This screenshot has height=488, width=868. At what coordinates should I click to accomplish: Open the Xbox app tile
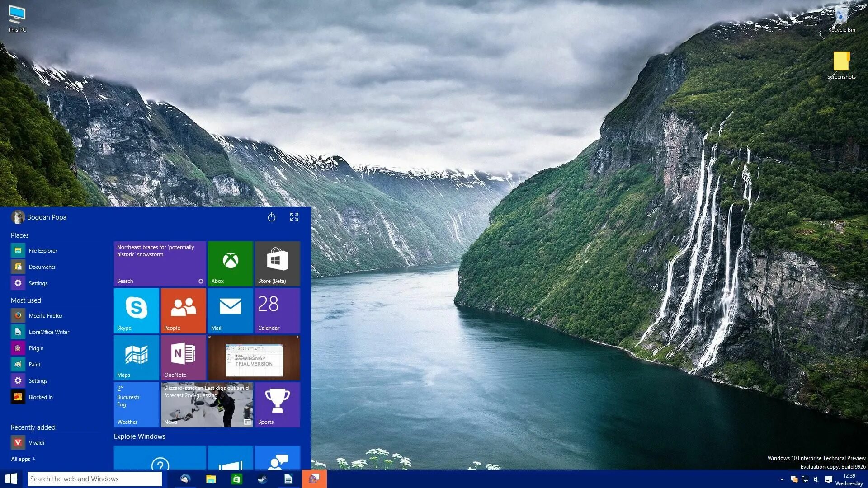tap(231, 263)
